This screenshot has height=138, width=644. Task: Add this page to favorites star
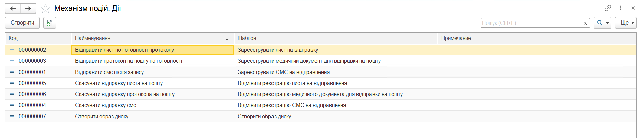(45, 8)
